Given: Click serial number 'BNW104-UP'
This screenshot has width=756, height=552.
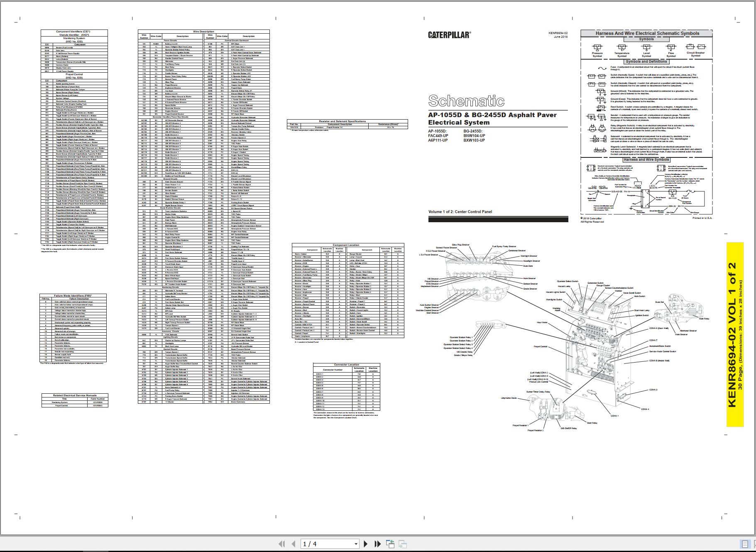Looking at the screenshot, I should click(x=474, y=136).
